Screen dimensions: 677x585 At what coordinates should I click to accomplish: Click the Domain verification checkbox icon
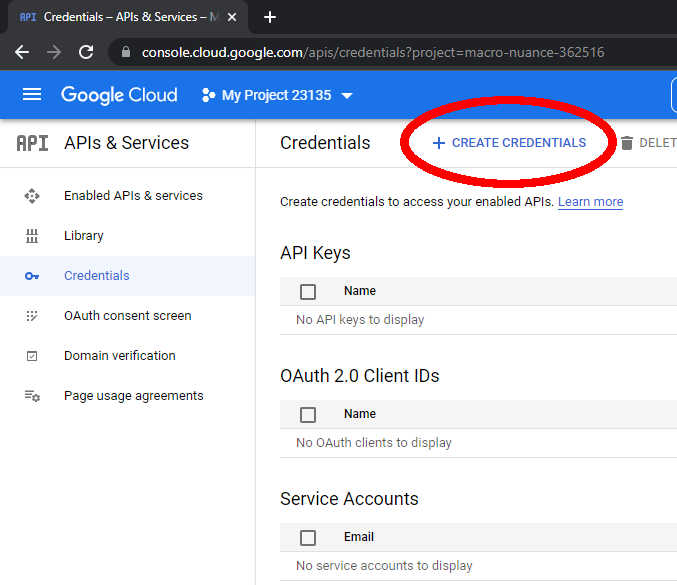tap(32, 356)
